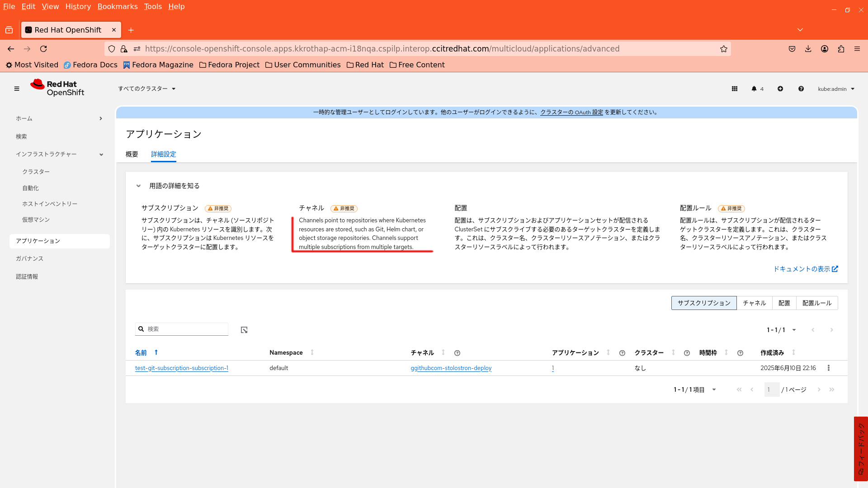This screenshot has height=488, width=868.
Task: Open the kube:admin user dropdown
Action: click(x=836, y=89)
